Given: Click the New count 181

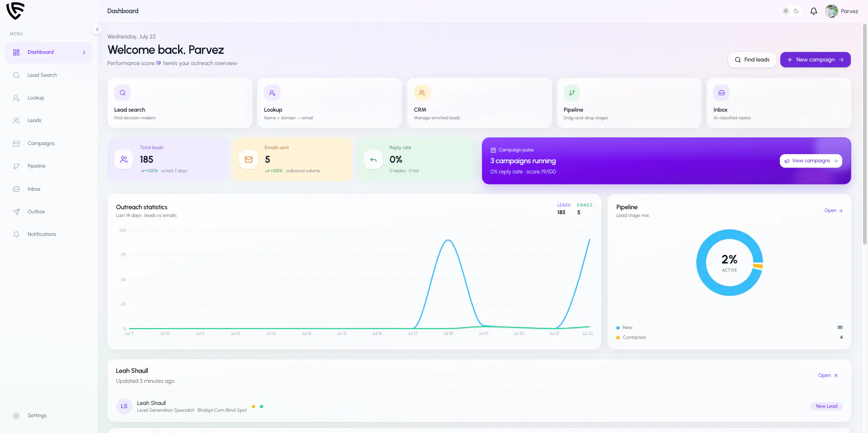Looking at the screenshot, I should click(x=840, y=328).
